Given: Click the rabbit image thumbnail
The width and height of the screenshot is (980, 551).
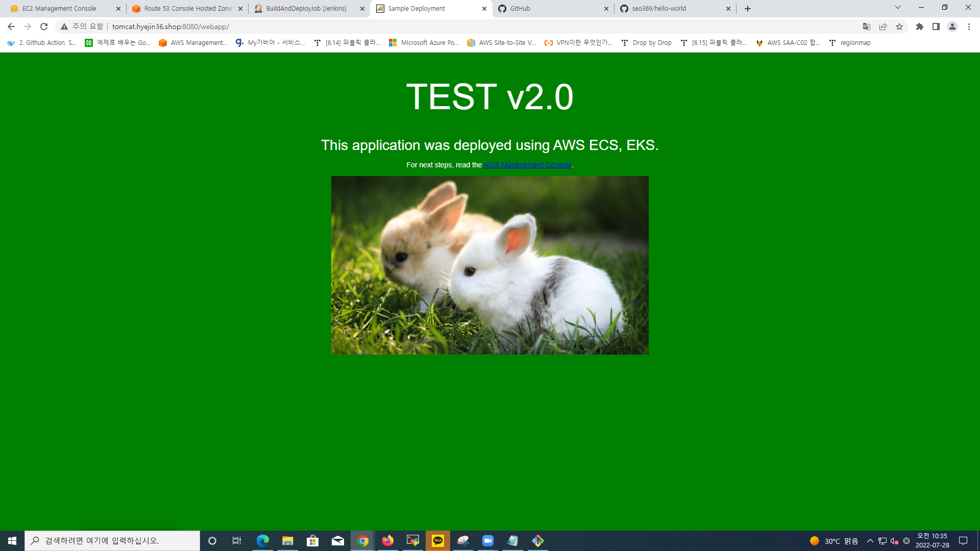Looking at the screenshot, I should [490, 265].
